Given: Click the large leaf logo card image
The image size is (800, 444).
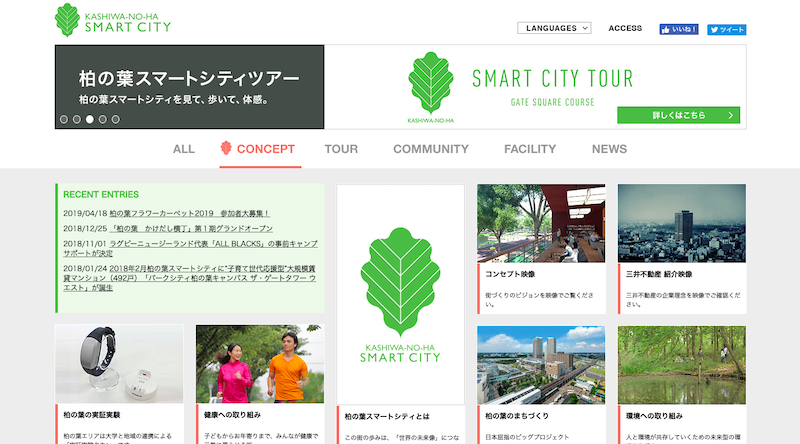Looking at the screenshot, I should [x=401, y=294].
